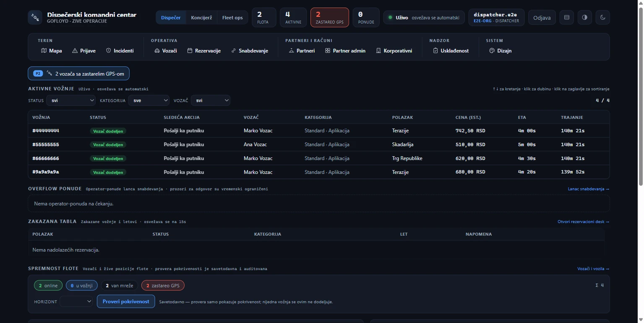
Task: Open ride #66666666 row
Action: pos(319,158)
